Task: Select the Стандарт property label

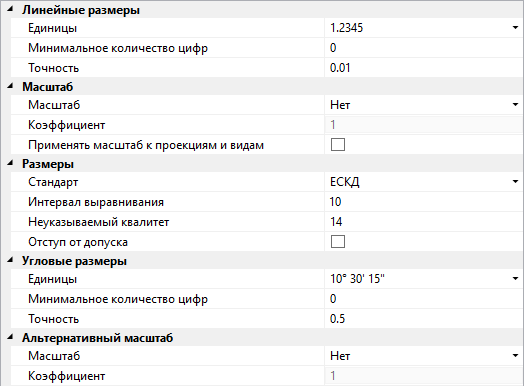Action: coord(53,182)
